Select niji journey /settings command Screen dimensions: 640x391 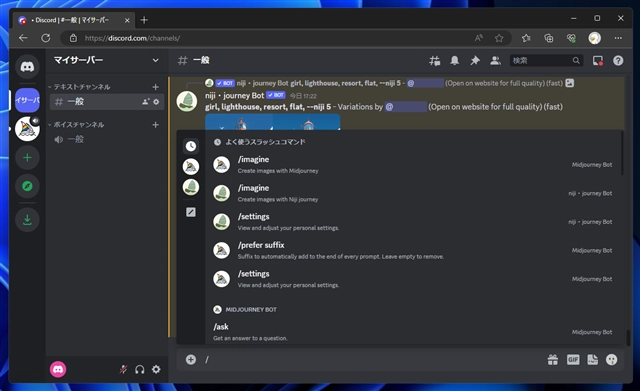coord(413,222)
